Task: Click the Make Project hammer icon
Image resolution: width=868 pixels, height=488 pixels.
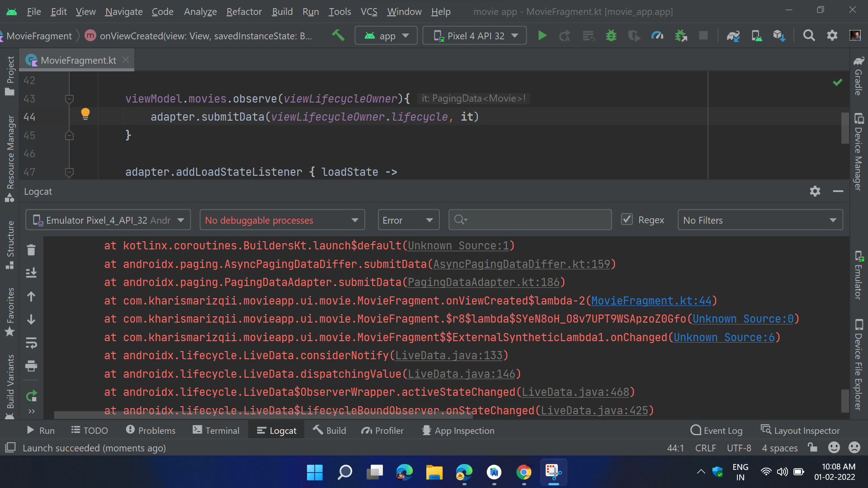Action: [x=338, y=35]
